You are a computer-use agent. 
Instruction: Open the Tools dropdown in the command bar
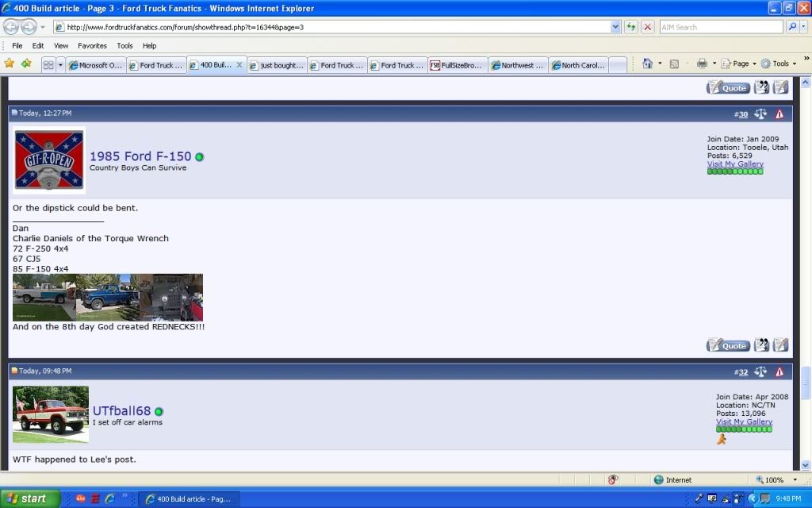pyautogui.click(x=779, y=63)
